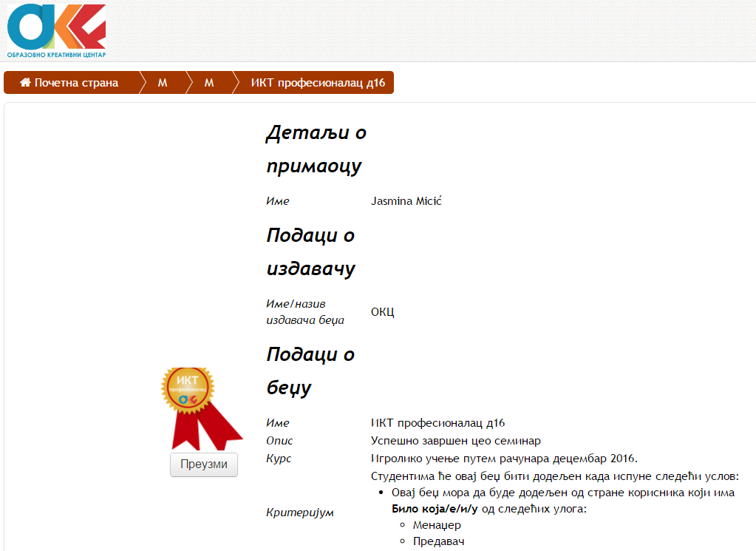
Task: Open the Почетна страна breadcrumb link
Action: pyautogui.click(x=76, y=83)
